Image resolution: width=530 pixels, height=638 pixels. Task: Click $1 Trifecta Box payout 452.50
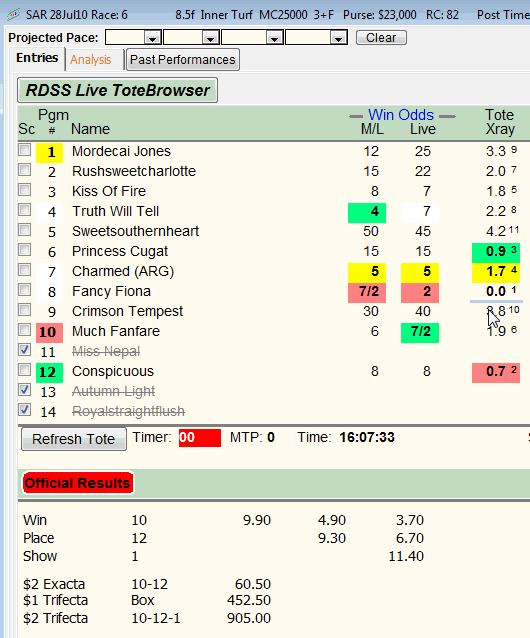249,601
